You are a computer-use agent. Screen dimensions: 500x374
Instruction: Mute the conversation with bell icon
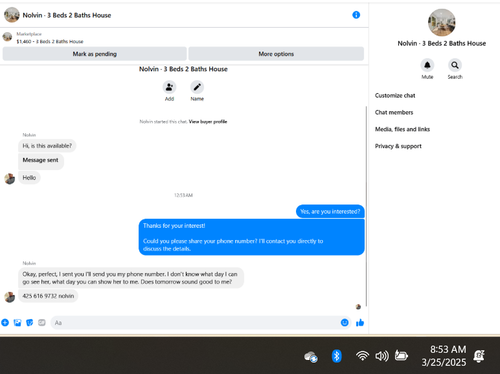427,65
